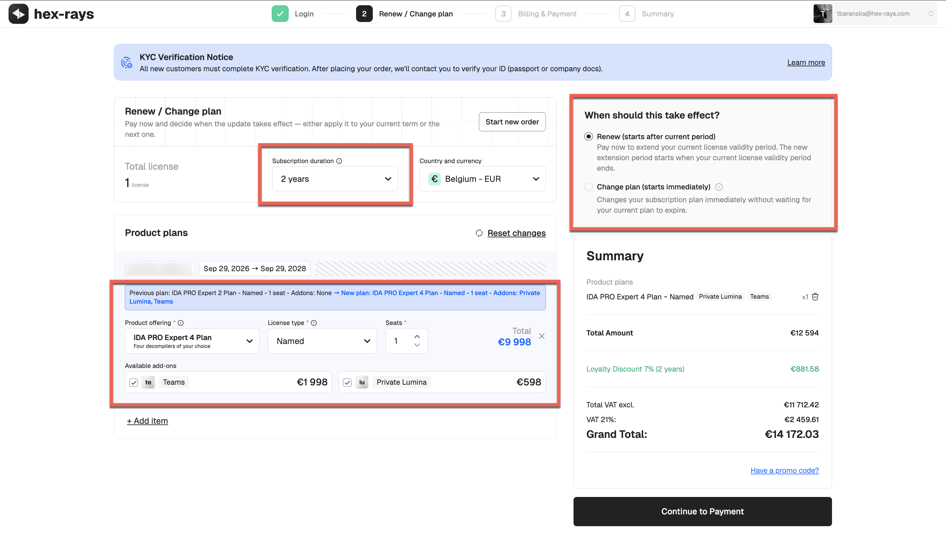The height and width of the screenshot is (560, 946).
Task: Click the Continue to Payment button
Action: pos(702,511)
